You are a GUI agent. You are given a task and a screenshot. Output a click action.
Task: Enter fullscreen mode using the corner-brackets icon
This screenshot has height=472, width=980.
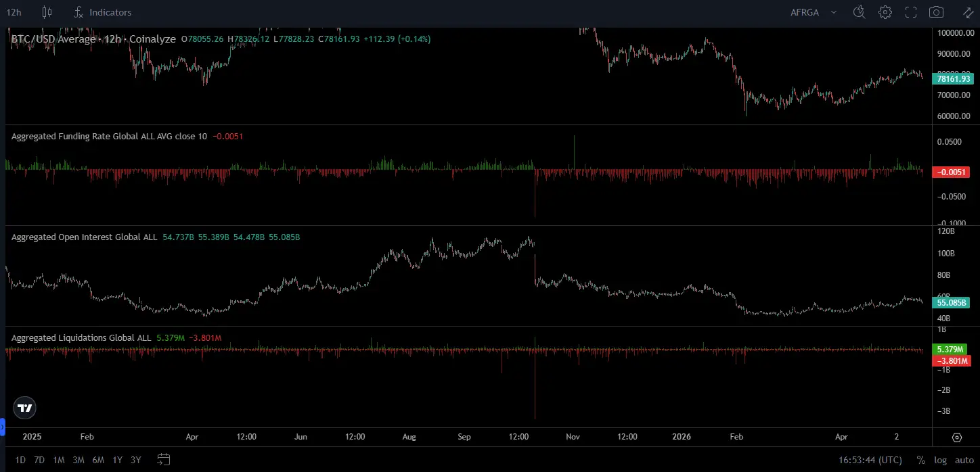(x=911, y=12)
